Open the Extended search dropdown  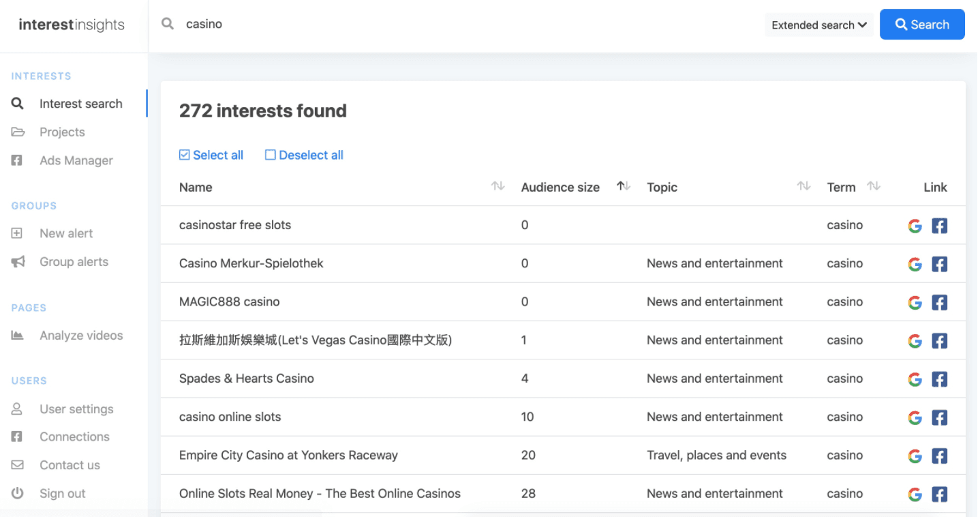tap(818, 25)
